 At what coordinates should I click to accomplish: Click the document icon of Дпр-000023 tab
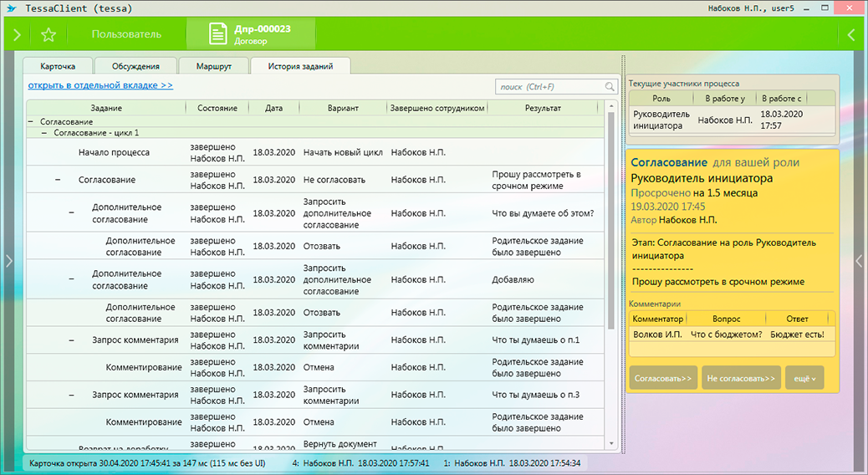pos(218,34)
